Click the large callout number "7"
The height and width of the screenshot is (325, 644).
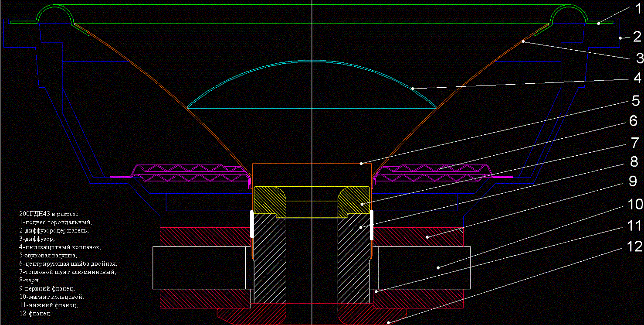click(635, 142)
